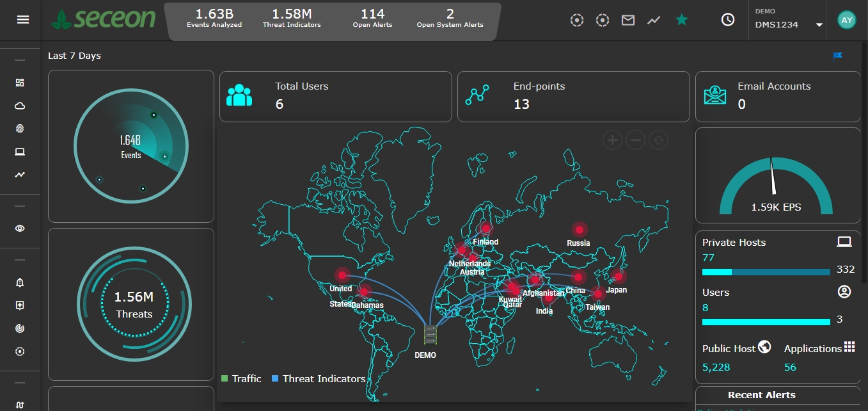The image size is (868, 411).
Task: Click the End-points network icon
Action: point(477,95)
